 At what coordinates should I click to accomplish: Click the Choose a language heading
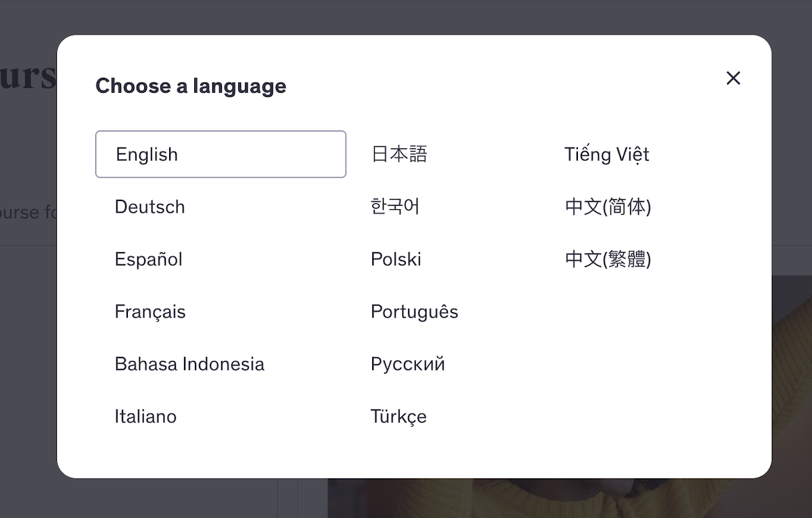pyautogui.click(x=191, y=86)
